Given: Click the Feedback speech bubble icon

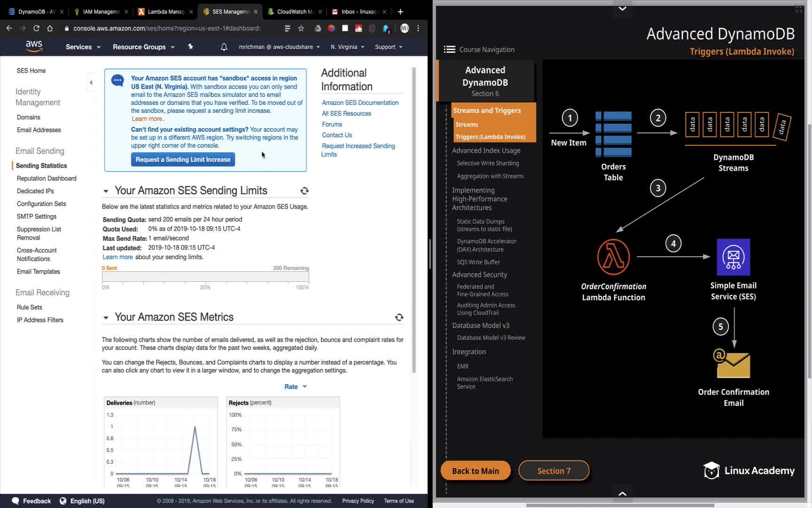Looking at the screenshot, I should [16, 501].
